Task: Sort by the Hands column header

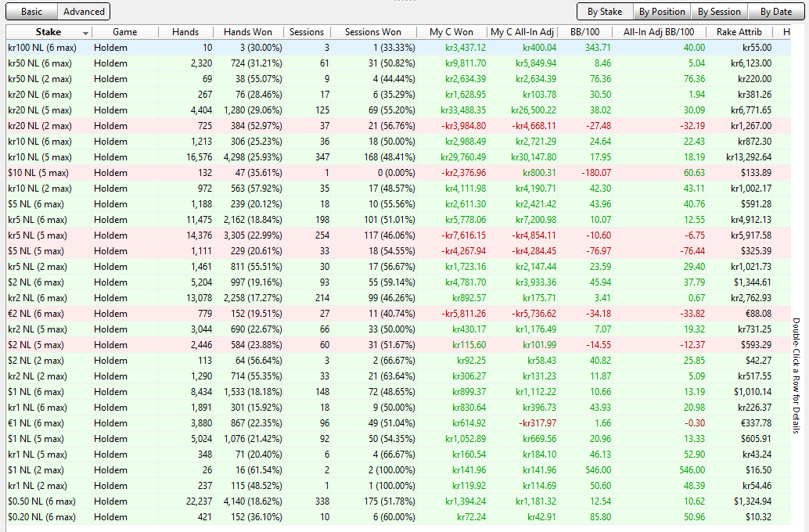Action: 185,32
